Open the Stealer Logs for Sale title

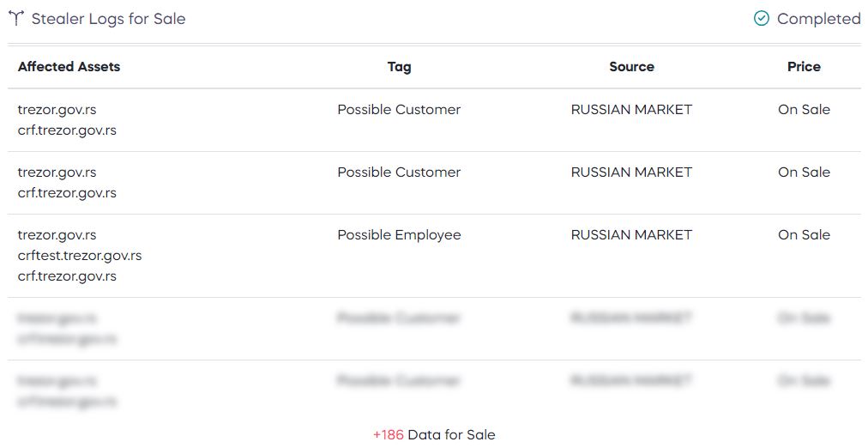pos(108,19)
